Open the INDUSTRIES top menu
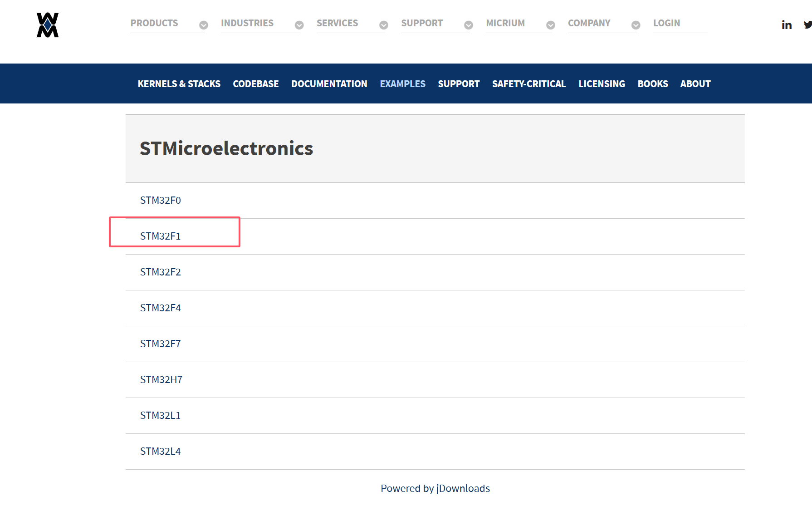The width and height of the screenshot is (812, 506). (x=247, y=23)
